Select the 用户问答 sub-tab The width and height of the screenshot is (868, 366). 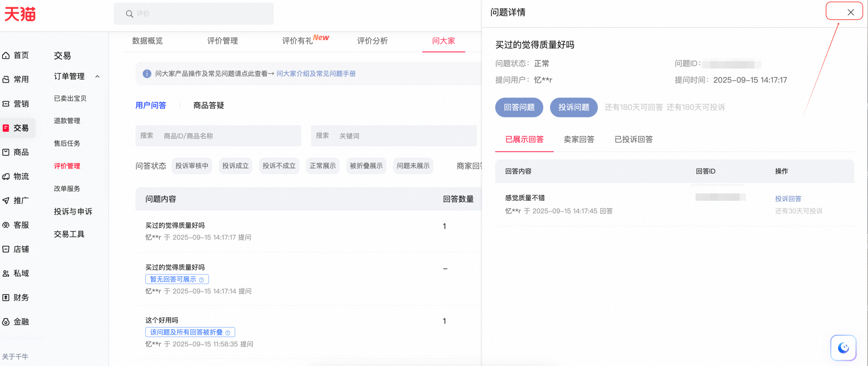tap(150, 106)
